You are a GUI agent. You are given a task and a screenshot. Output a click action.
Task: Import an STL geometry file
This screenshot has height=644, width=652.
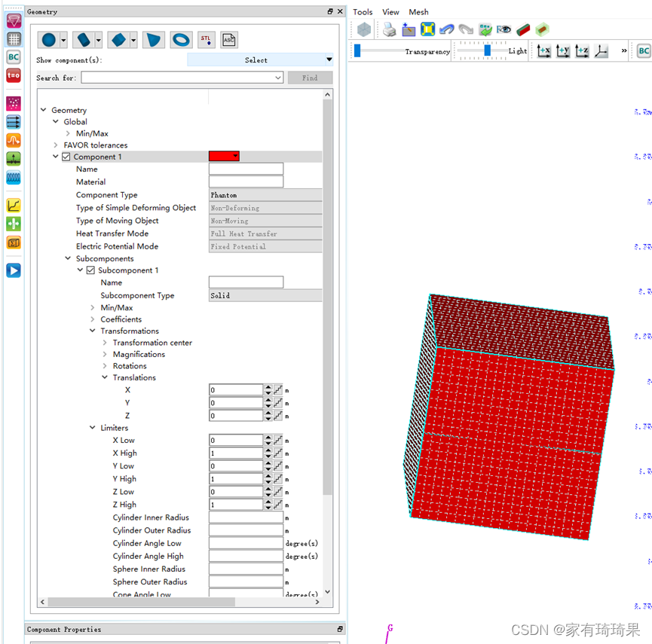click(x=207, y=40)
